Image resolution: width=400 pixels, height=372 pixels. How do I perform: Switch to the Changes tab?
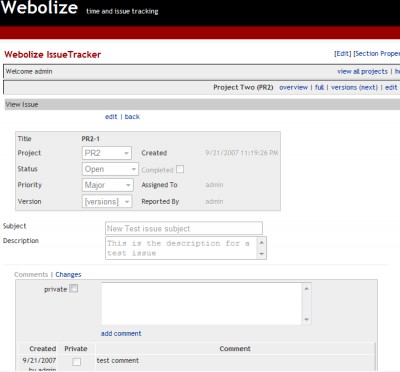coord(68,275)
